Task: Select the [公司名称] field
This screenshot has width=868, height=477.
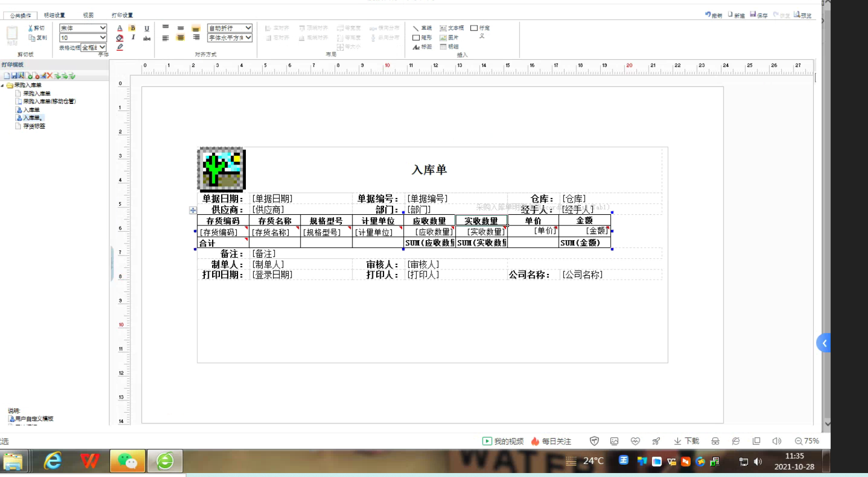Action: pos(583,275)
